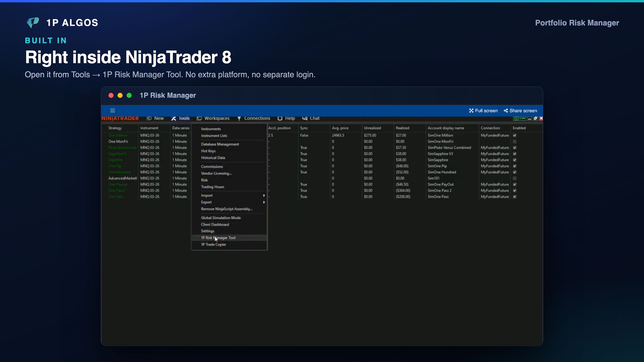Click the $37.50 realized value
Viewport: 644px width, 362px height.
tap(401, 148)
